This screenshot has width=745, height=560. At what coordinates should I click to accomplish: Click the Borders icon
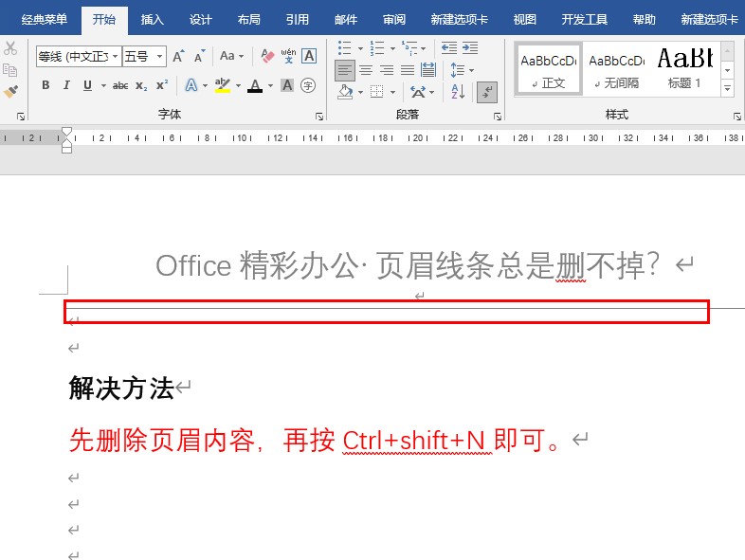pyautogui.click(x=377, y=91)
